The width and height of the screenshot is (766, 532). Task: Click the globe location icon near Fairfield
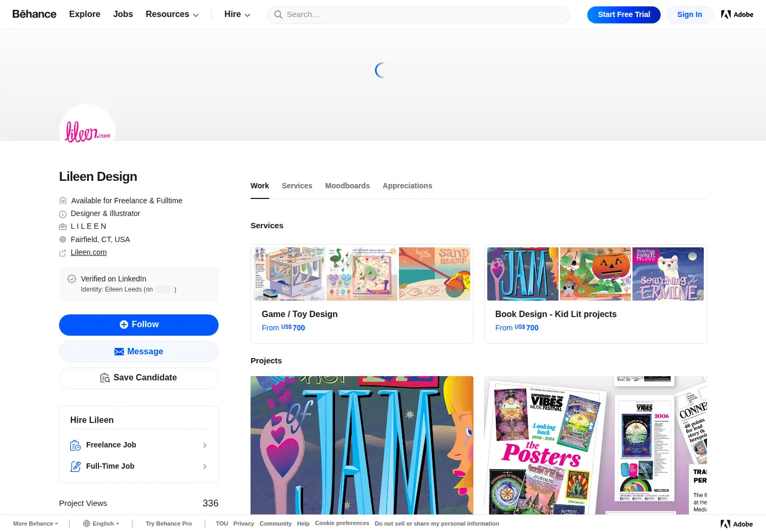coord(63,239)
